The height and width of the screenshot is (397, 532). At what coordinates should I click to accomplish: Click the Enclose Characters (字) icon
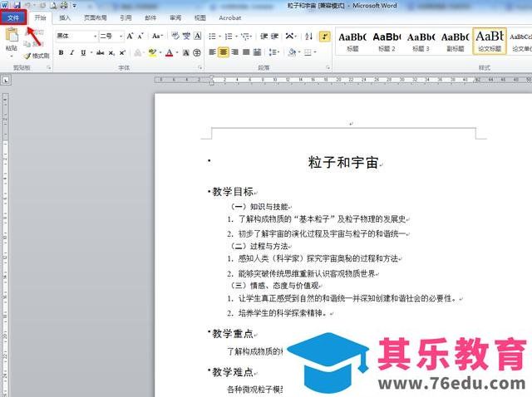click(197, 53)
